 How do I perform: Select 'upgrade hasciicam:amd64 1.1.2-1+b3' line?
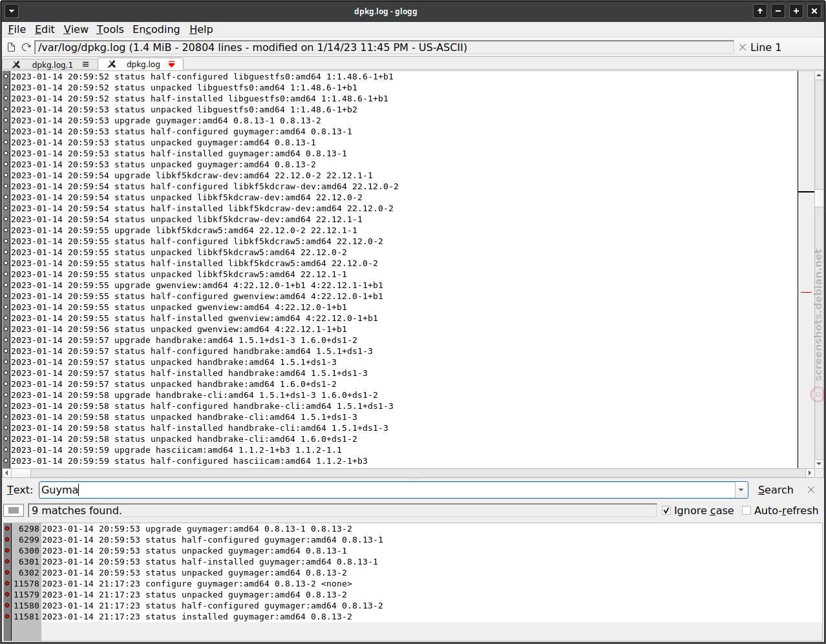tap(176, 450)
